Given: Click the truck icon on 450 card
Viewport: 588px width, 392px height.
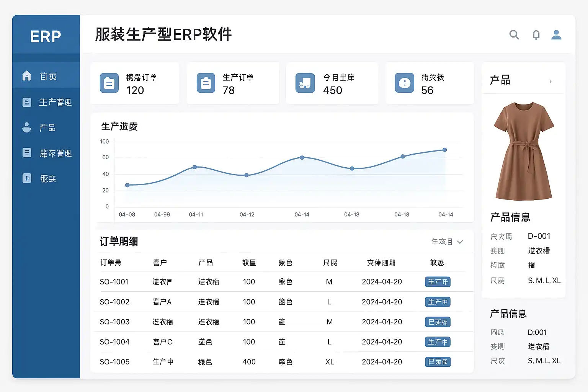Looking at the screenshot, I should (305, 83).
